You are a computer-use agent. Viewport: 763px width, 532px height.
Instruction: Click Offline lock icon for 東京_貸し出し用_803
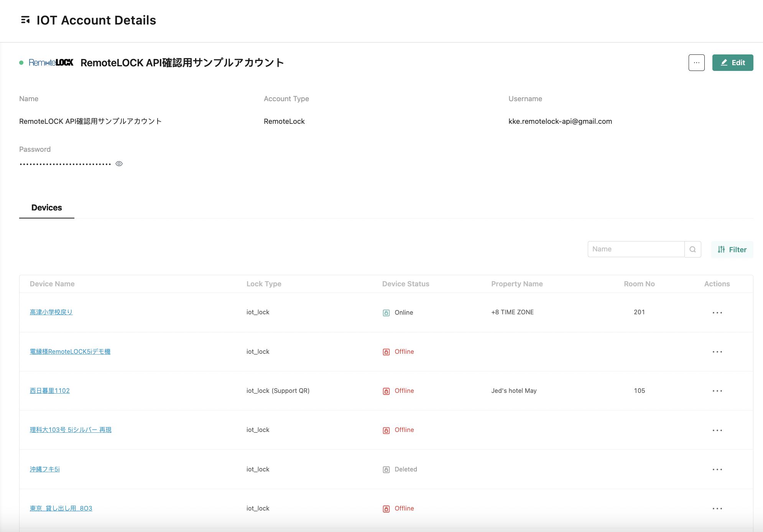tap(386, 509)
